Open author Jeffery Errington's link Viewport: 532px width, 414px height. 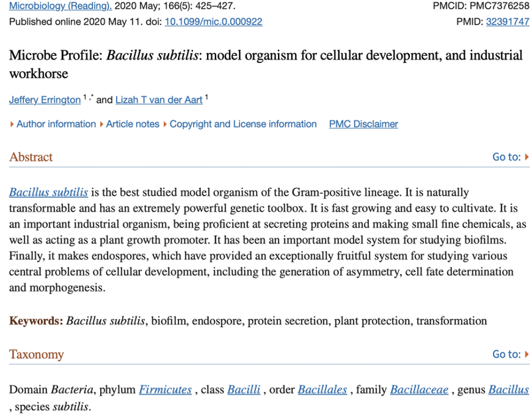[44, 100]
